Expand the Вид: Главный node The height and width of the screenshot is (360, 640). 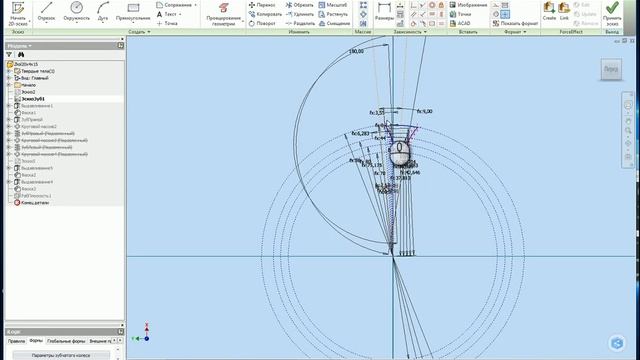point(9,78)
